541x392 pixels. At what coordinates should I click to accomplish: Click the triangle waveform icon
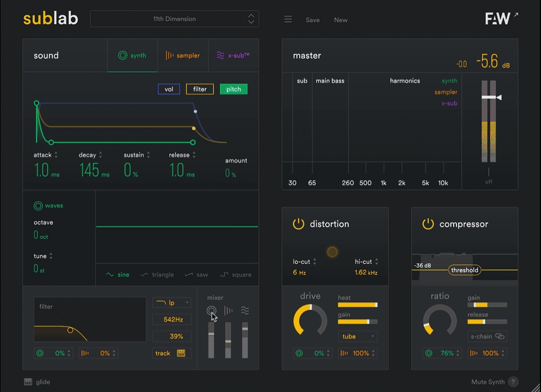[x=144, y=274]
